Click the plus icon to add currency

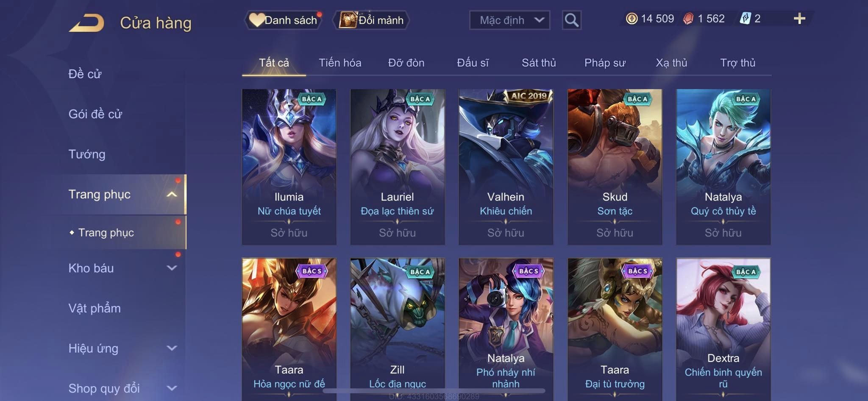pyautogui.click(x=799, y=19)
